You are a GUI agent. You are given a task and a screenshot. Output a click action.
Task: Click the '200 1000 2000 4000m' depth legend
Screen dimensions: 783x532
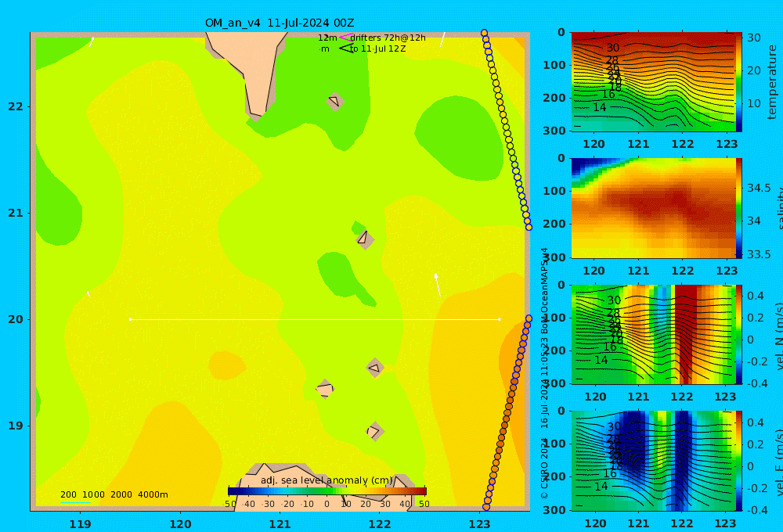tap(114, 494)
